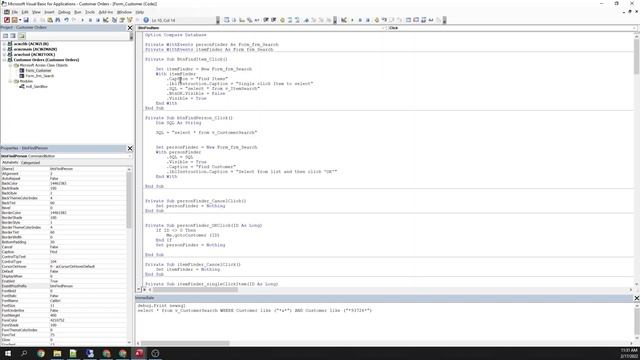Toggle bookmark with the flag icon
The width and height of the screenshot is (640, 360).
coord(306,20)
